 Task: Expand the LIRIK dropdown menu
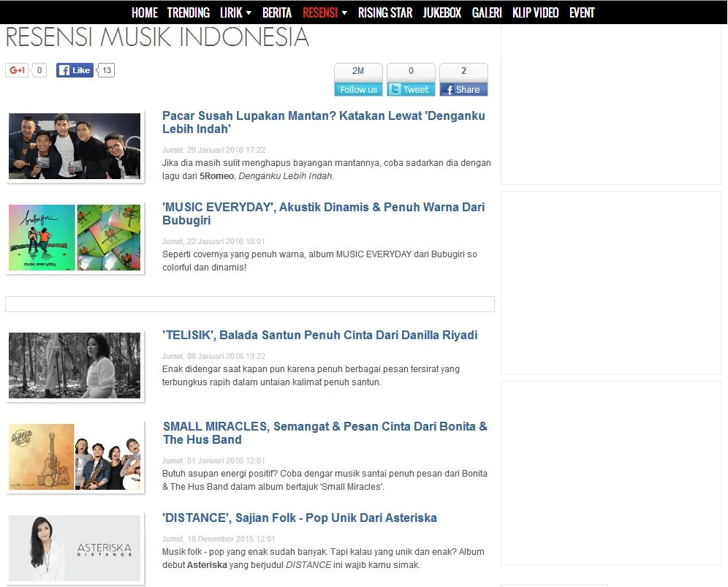(235, 12)
